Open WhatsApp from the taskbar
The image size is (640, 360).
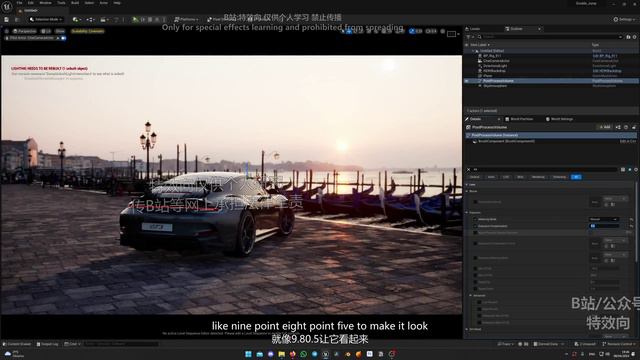tap(303, 354)
